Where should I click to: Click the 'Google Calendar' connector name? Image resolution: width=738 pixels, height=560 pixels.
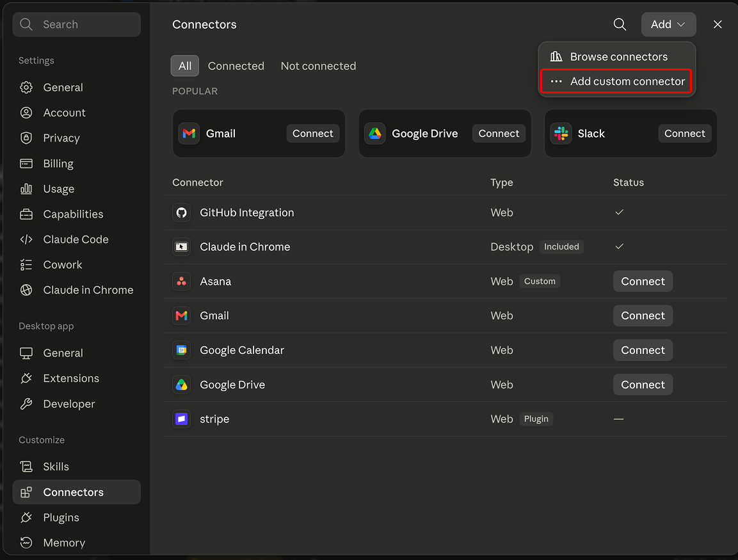click(242, 350)
